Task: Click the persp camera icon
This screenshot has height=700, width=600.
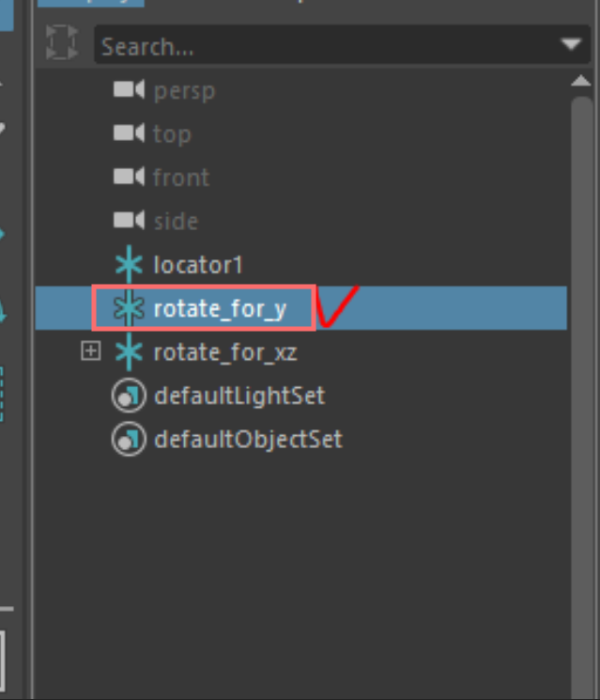Action: tap(129, 90)
